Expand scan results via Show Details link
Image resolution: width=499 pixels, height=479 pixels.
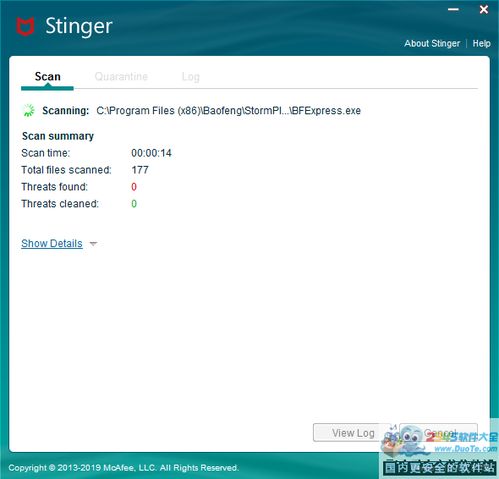(x=52, y=243)
